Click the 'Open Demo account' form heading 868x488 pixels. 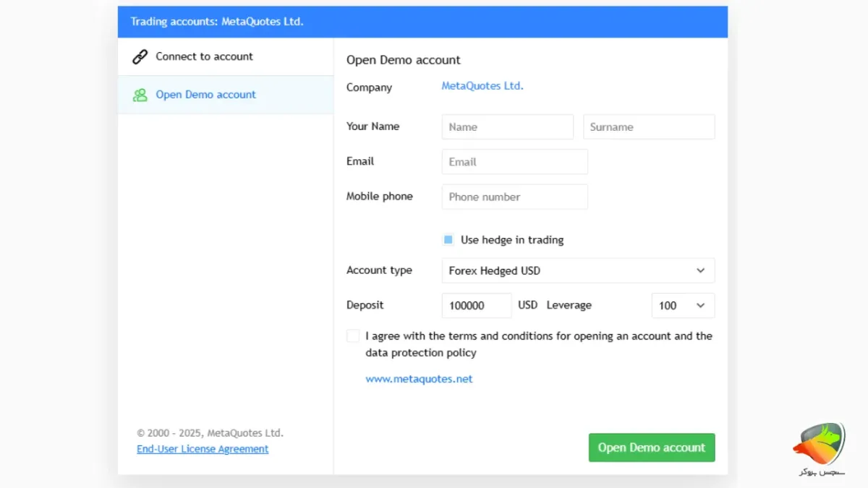(x=404, y=60)
